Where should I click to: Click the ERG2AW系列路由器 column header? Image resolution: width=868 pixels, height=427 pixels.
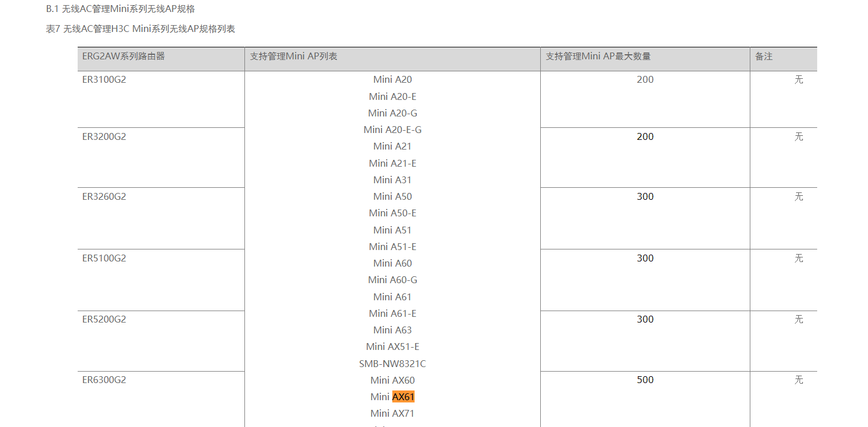pos(123,57)
